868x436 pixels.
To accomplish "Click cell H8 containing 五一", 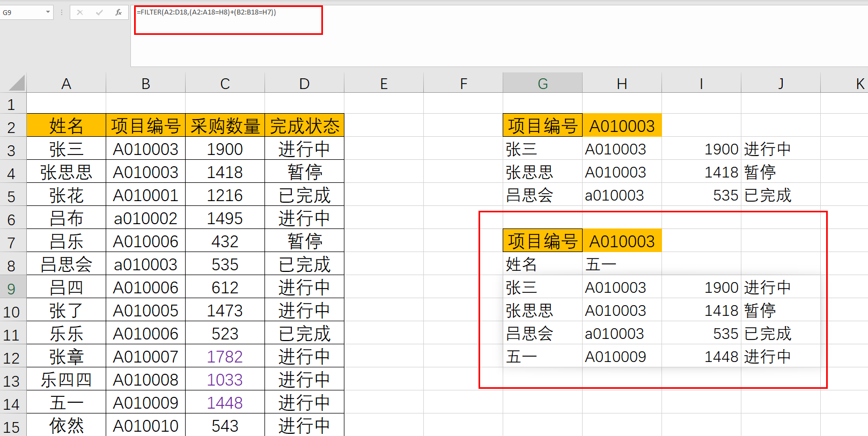I will (x=622, y=264).
